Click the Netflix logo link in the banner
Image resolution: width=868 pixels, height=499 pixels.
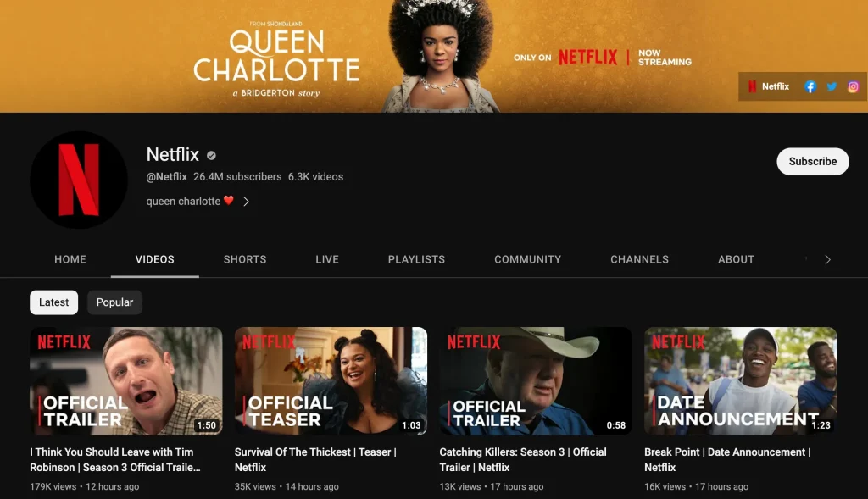767,86
